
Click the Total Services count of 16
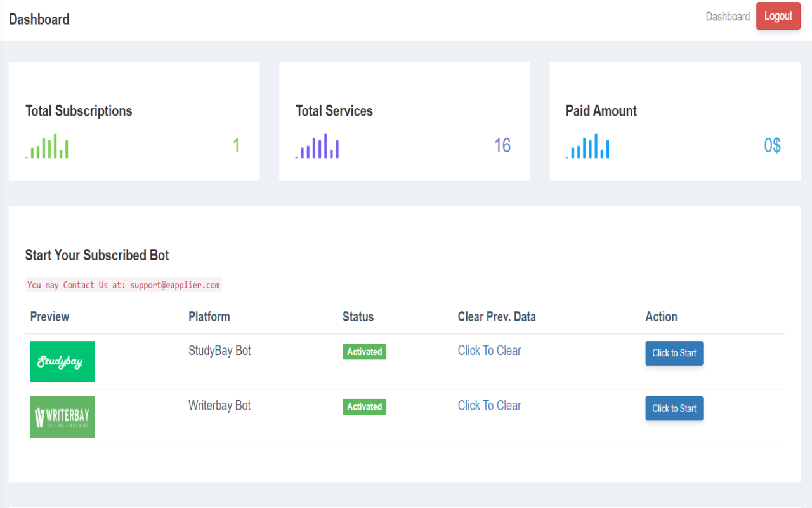(x=502, y=146)
